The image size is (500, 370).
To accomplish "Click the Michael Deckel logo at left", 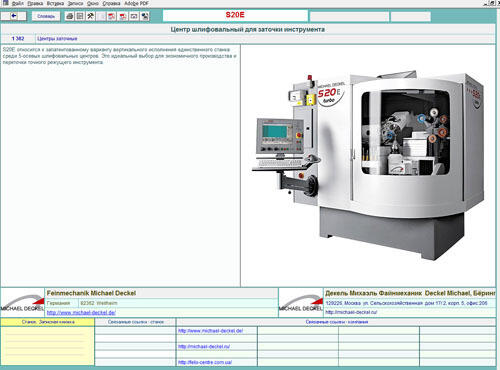I will [22, 303].
